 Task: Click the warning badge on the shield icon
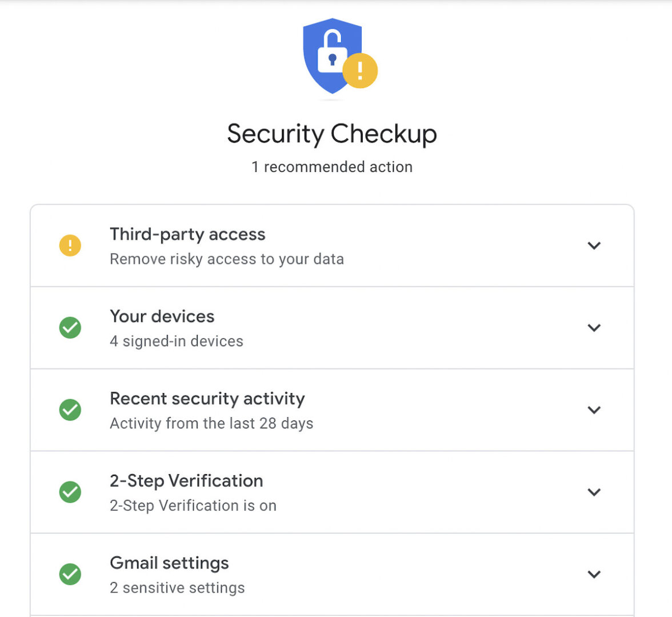(x=361, y=70)
